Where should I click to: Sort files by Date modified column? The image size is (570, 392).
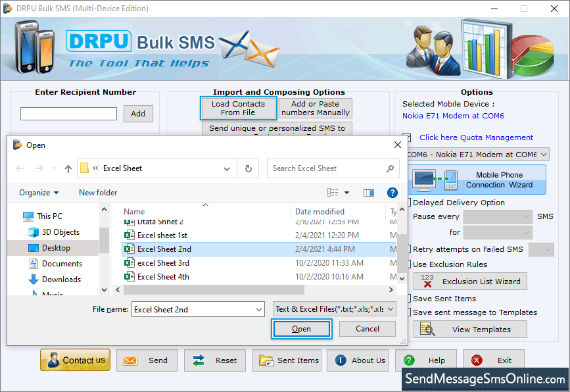coord(320,212)
